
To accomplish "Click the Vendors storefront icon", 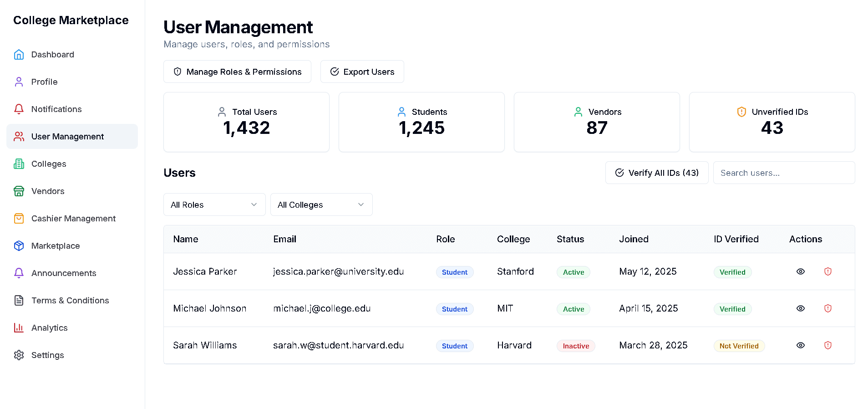I will [19, 191].
